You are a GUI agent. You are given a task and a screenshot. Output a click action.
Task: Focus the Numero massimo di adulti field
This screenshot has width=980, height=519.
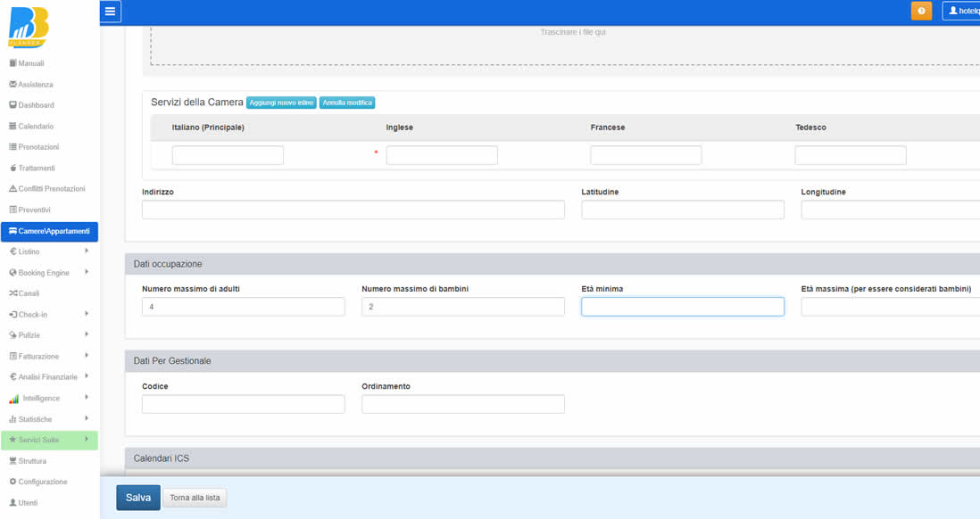click(x=243, y=307)
